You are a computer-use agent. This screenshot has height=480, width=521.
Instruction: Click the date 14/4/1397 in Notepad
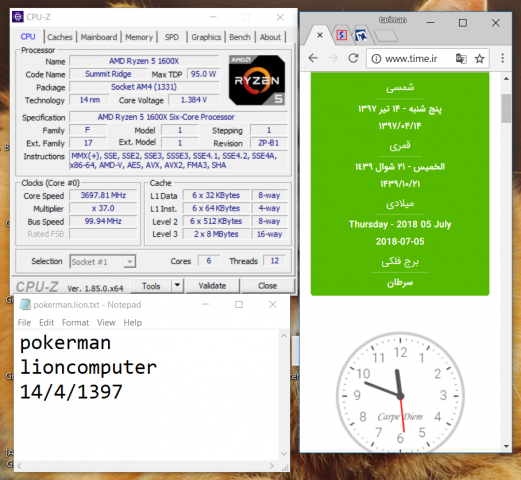(71, 392)
